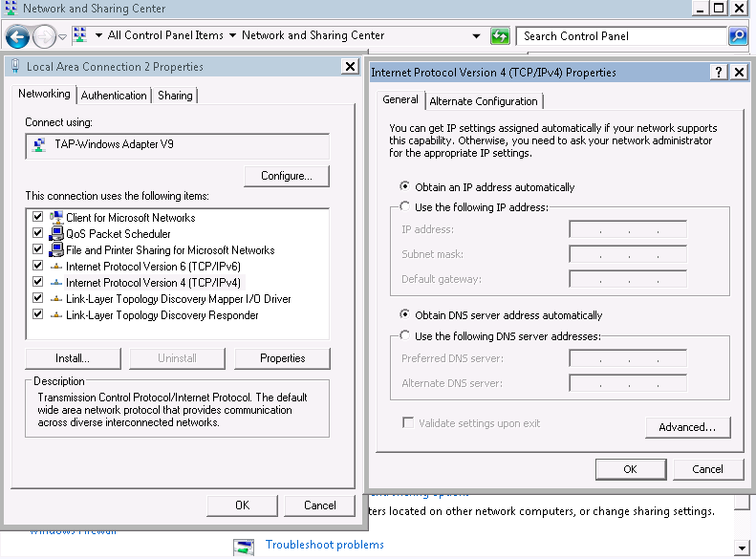Click Cancel in Local Area Connection Properties
This screenshot has height=559, width=756.
coord(319,505)
